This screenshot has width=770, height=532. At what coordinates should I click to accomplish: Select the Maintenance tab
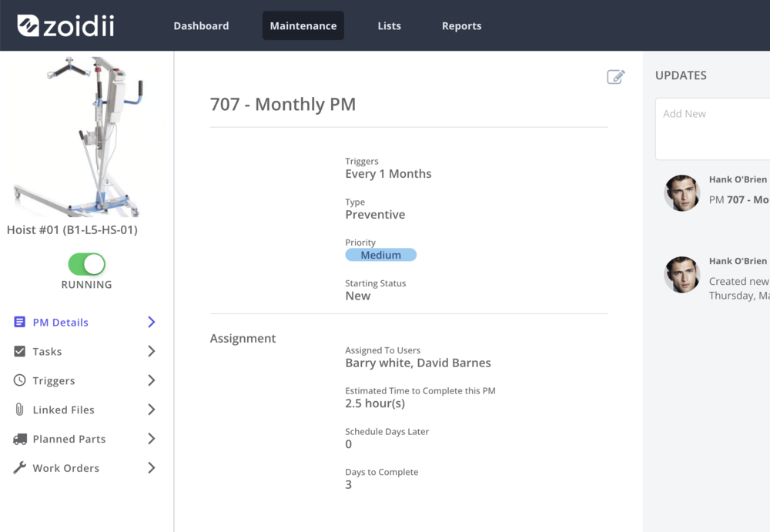[303, 25]
